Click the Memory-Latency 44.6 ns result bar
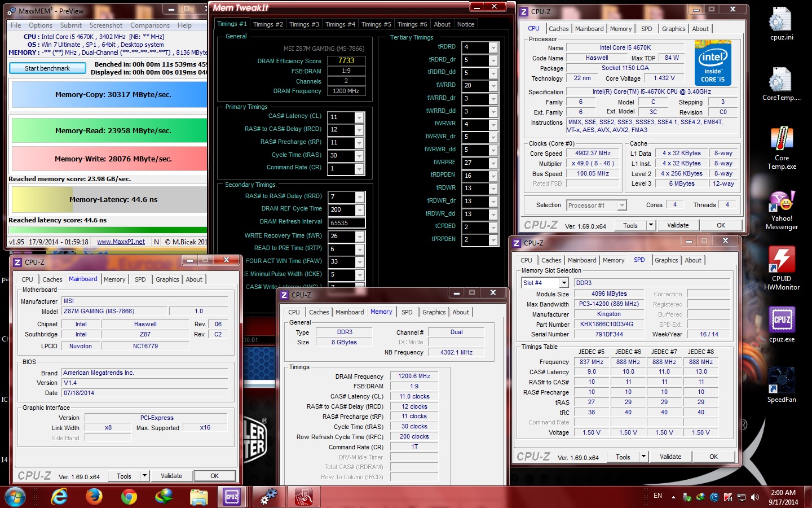The width and height of the screenshot is (812, 508). click(109, 199)
